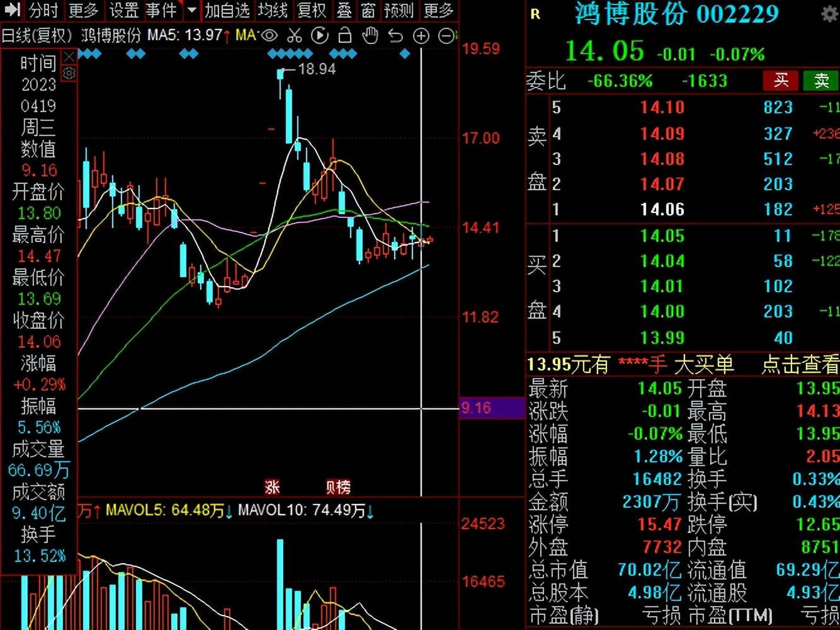Click the 财榜 marker on the chart
Viewport: 840px width, 630px height.
pyautogui.click(x=338, y=487)
